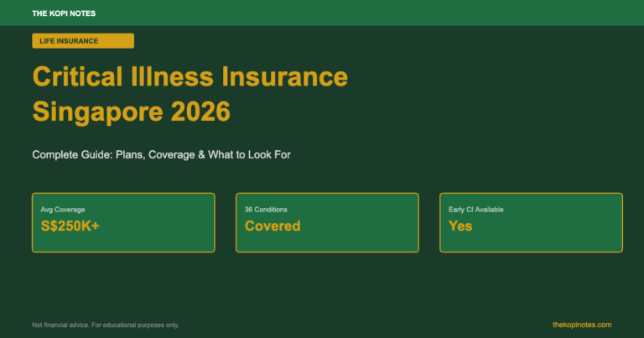This screenshot has height=338, width=644.
Task: Open the Early CI Available card
Action: tap(531, 222)
